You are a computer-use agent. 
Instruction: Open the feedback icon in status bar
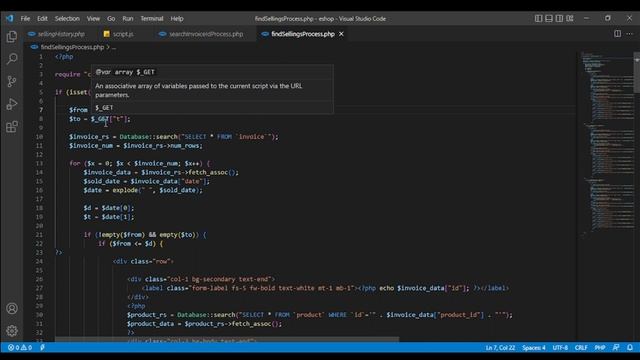616,348
